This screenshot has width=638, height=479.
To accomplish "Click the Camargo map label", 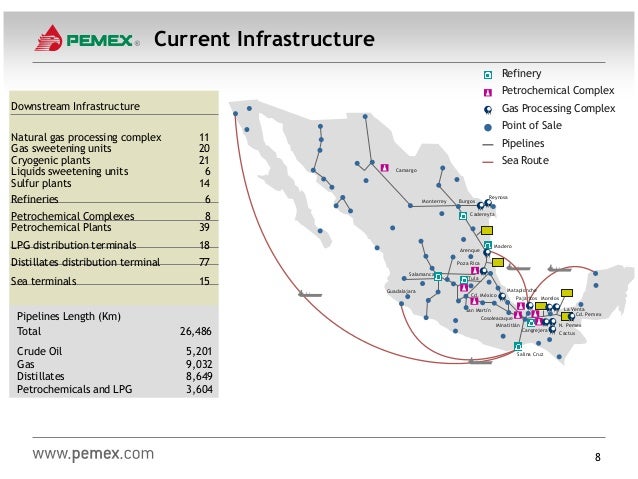I will (x=406, y=170).
